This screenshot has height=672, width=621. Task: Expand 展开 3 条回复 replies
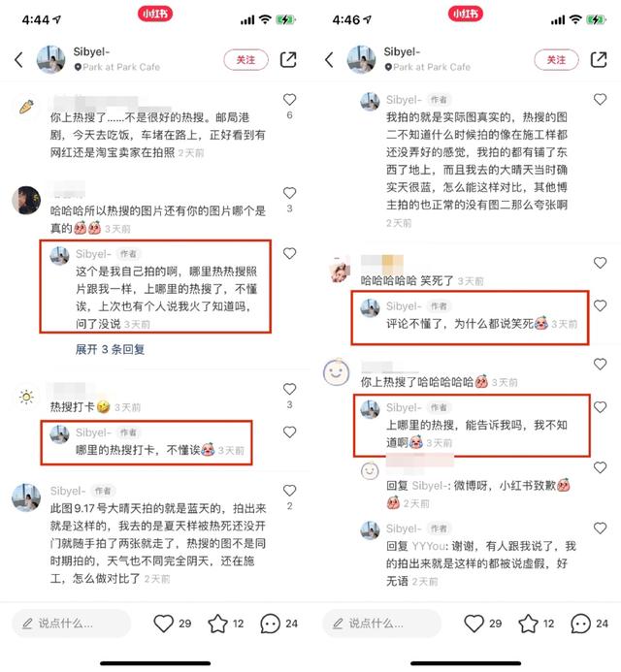(x=110, y=349)
